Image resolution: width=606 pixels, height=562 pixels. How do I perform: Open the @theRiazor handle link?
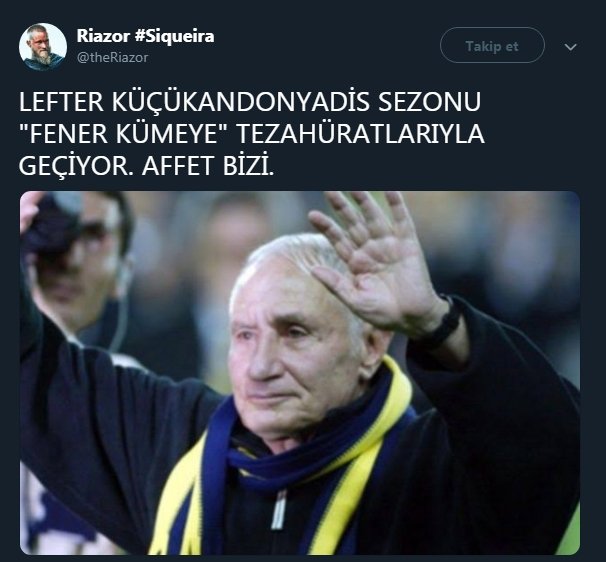[112, 58]
